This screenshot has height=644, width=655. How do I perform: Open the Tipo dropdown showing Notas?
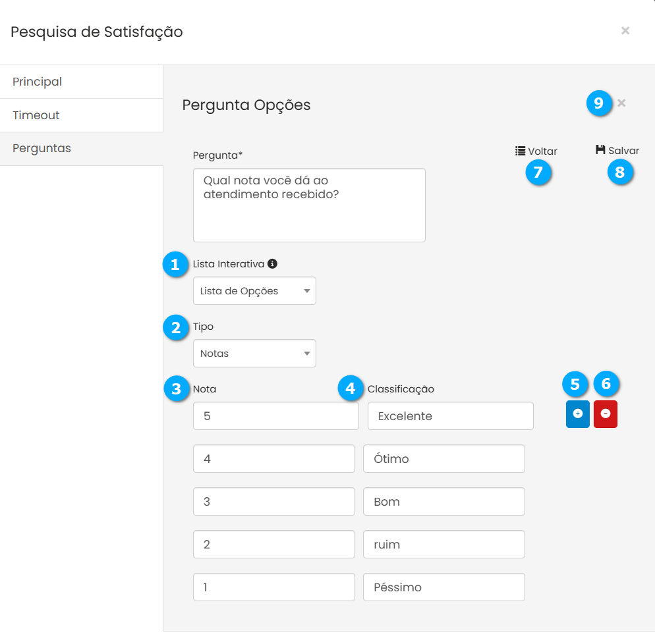(254, 354)
